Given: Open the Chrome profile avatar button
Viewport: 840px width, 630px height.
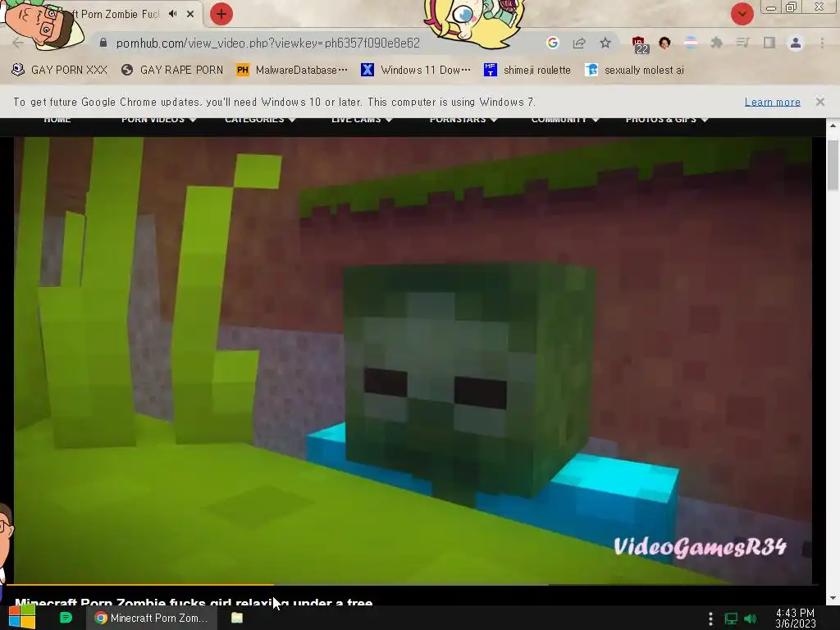Looking at the screenshot, I should pyautogui.click(x=796, y=43).
